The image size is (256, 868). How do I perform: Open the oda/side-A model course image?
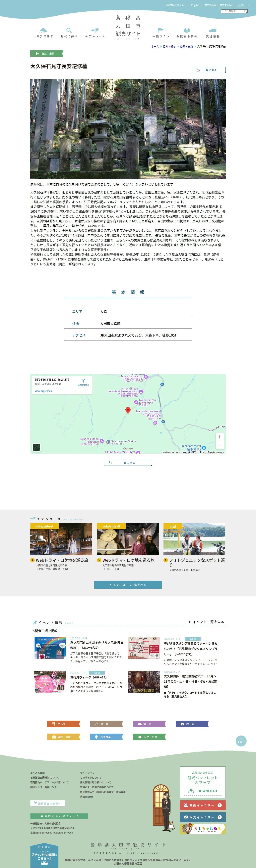click(x=61, y=539)
